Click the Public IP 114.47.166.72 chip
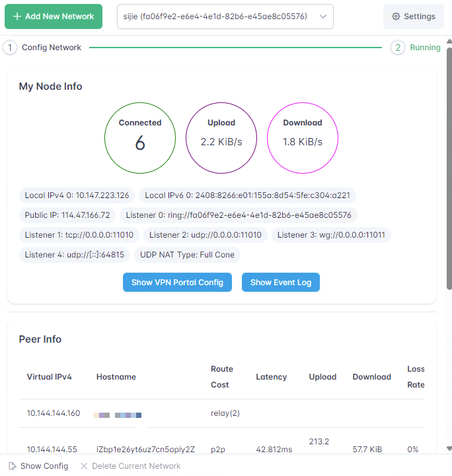This screenshot has height=476, width=452. [x=67, y=215]
